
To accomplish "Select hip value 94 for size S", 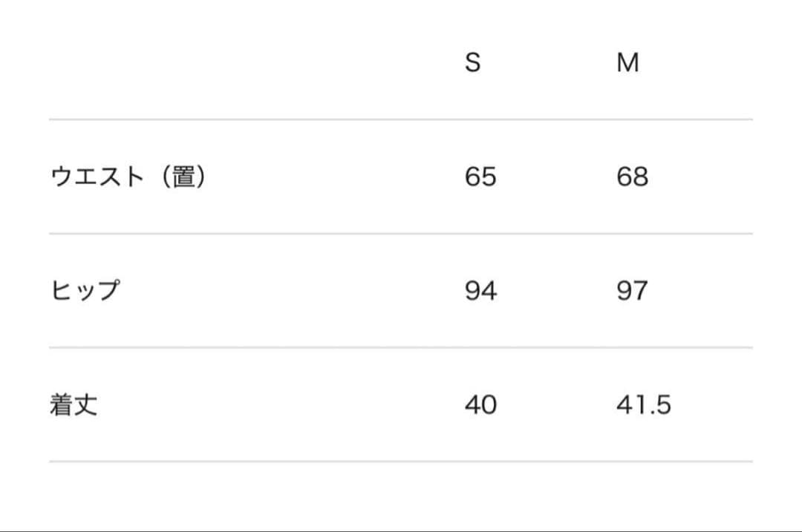I will (x=480, y=291).
